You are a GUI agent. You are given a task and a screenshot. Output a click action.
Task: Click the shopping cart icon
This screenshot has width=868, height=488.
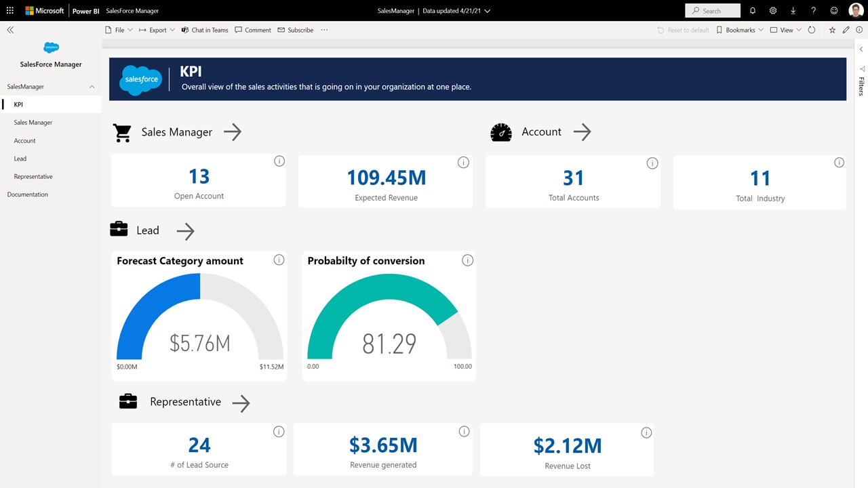tap(122, 133)
